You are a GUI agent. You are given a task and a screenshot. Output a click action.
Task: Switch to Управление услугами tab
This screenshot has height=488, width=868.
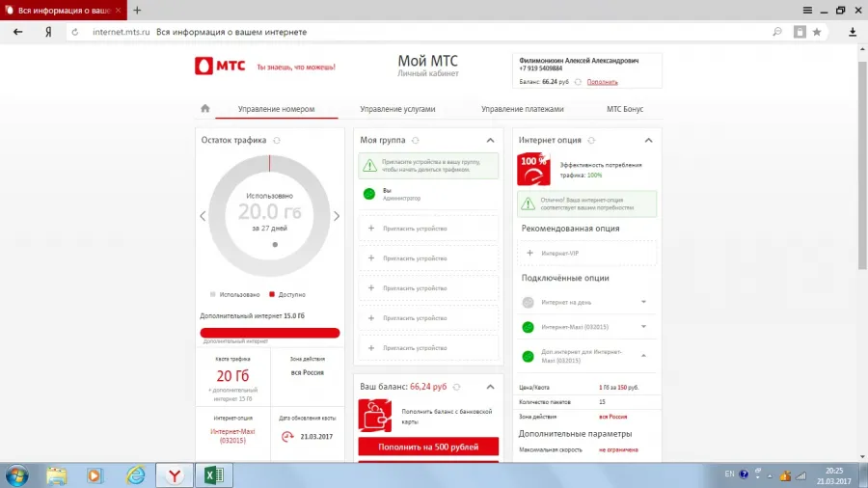[397, 109]
